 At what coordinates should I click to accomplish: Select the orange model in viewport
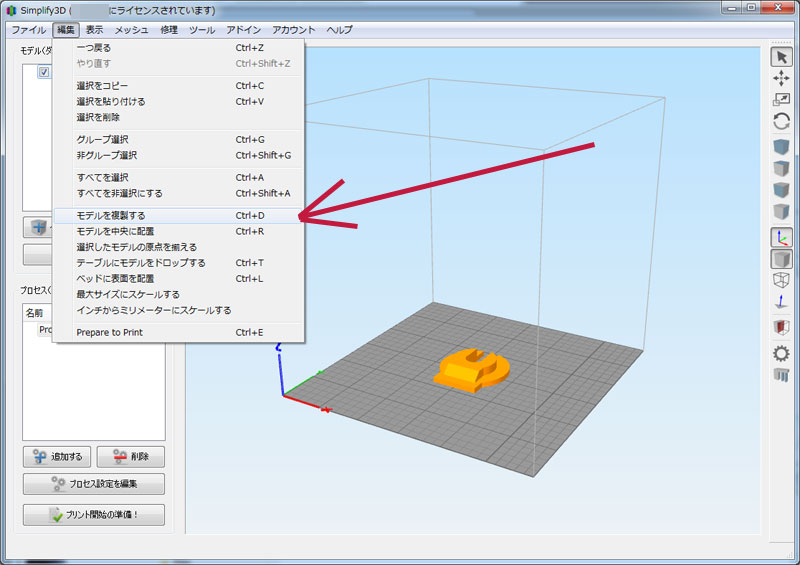[471, 371]
